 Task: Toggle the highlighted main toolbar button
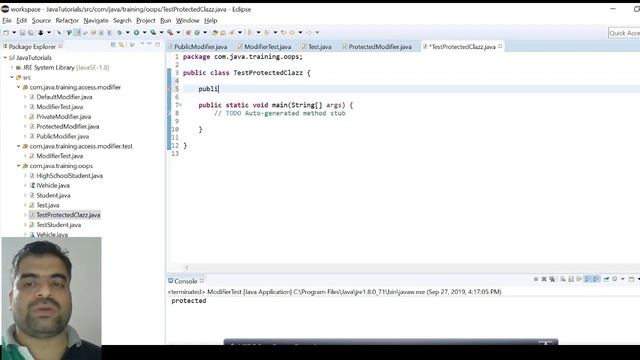[77, 33]
